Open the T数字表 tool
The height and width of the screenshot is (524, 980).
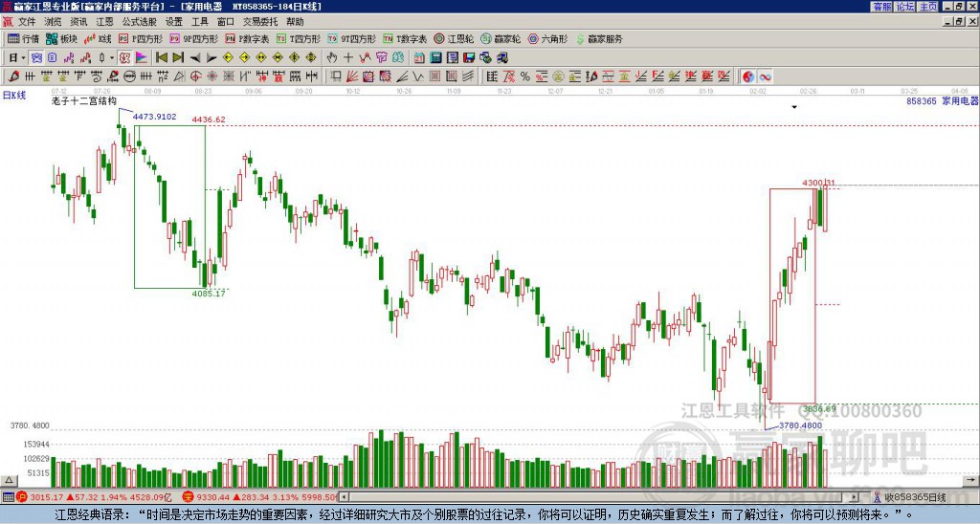pos(405,38)
